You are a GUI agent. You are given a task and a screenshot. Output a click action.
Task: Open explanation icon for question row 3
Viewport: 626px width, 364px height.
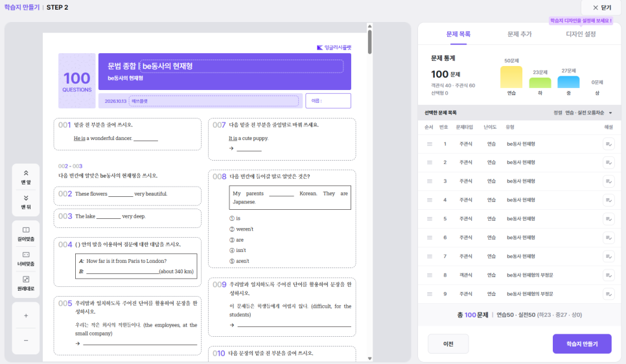[x=609, y=181]
